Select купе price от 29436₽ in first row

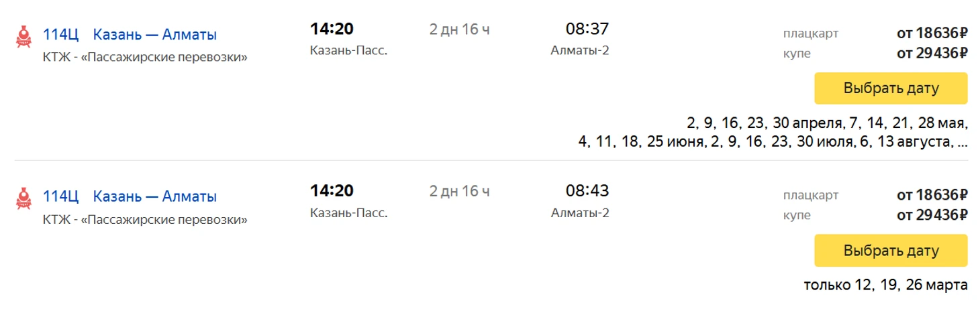pyautogui.click(x=932, y=53)
